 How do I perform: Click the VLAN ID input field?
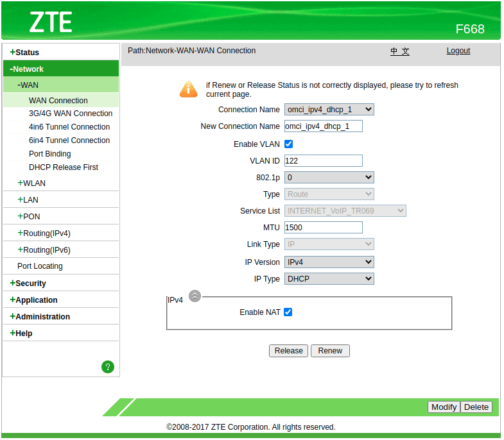click(323, 161)
